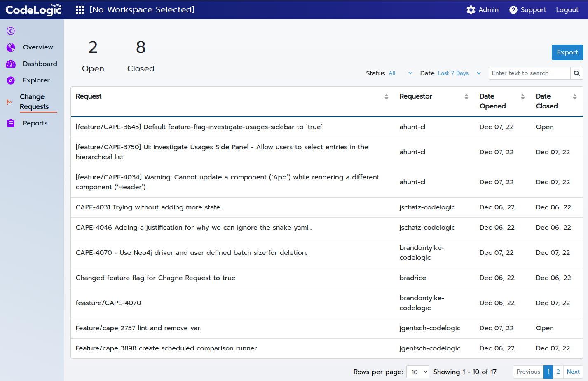Click the Support question mark icon

point(513,10)
